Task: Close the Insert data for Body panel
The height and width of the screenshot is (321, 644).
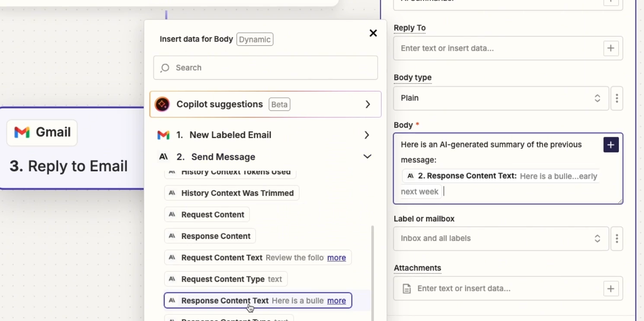Action: click(373, 33)
